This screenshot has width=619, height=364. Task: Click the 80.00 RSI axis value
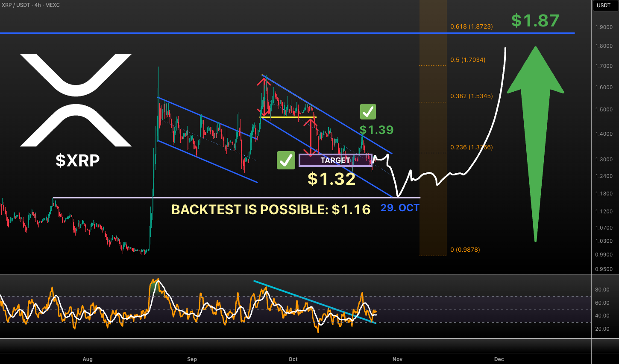[602, 290]
